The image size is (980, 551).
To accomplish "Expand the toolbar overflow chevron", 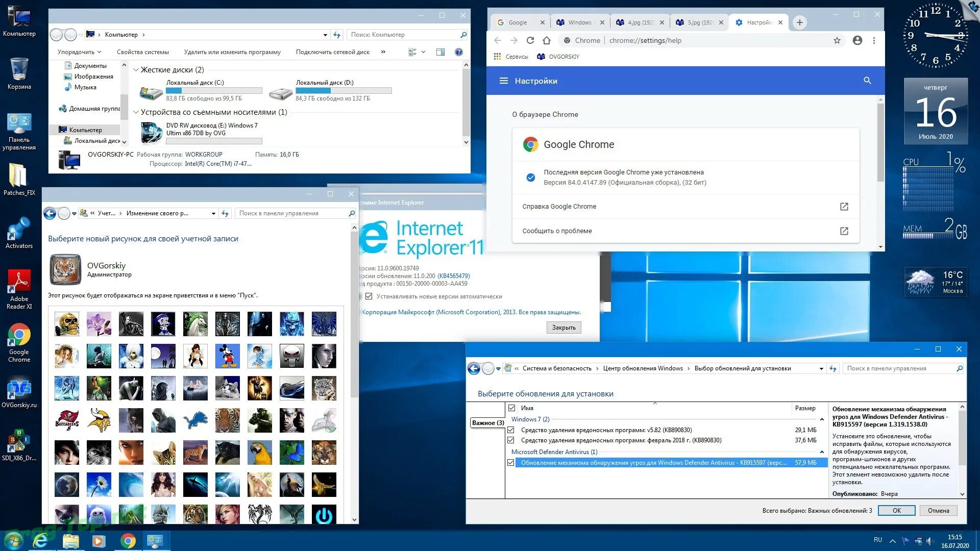I will pos(383,52).
